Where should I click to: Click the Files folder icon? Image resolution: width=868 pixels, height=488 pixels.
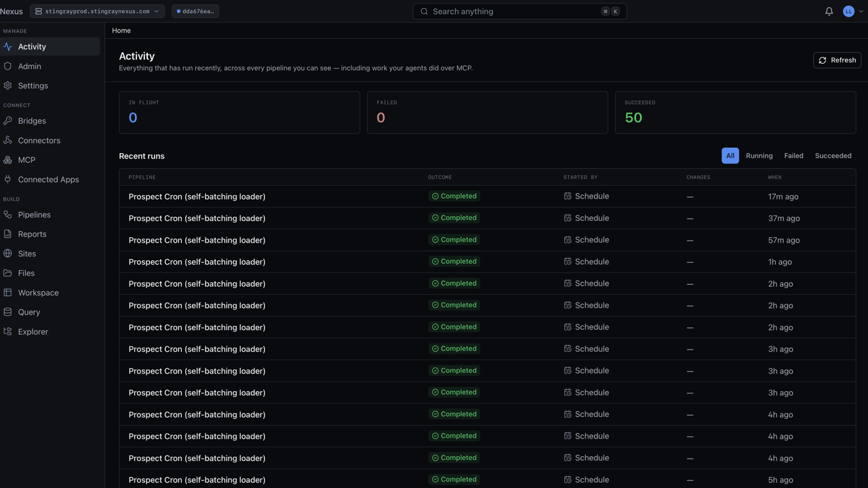click(x=7, y=273)
